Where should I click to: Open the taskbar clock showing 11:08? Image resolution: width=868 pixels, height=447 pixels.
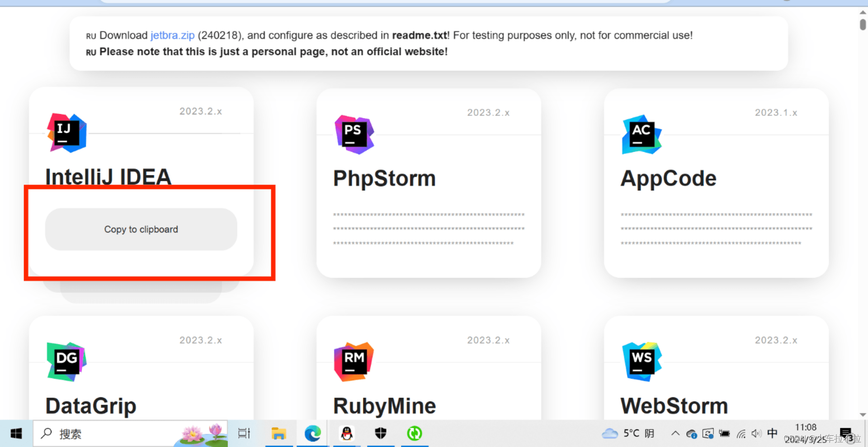click(806, 433)
